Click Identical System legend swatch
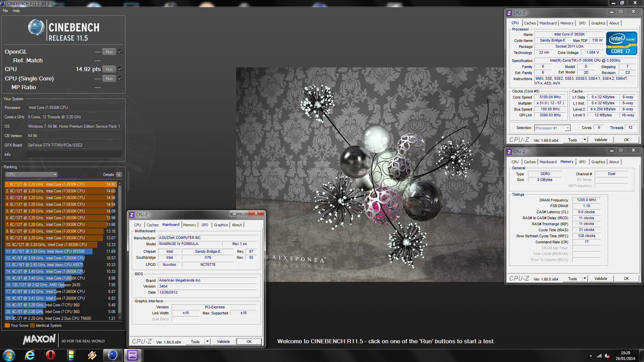The height and width of the screenshot is (362, 644). [32, 325]
